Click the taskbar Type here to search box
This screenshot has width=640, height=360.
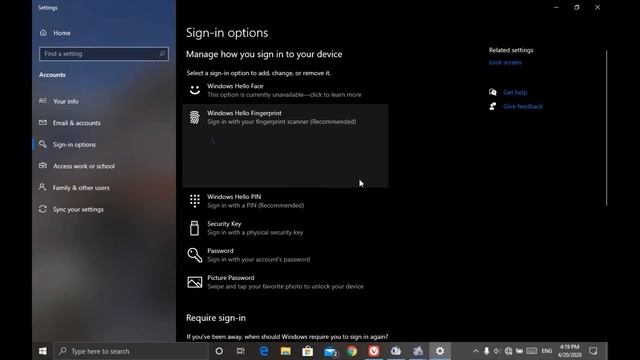131,351
